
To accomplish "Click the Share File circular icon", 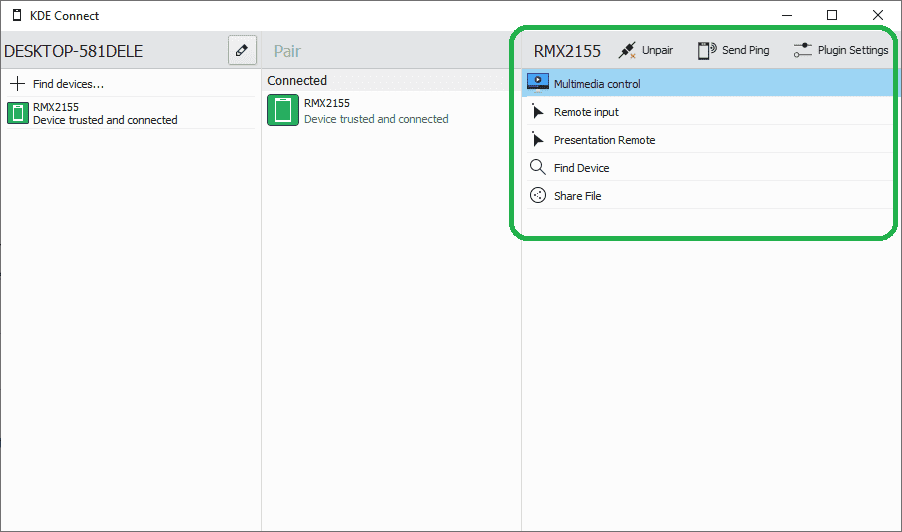I will click(x=538, y=196).
